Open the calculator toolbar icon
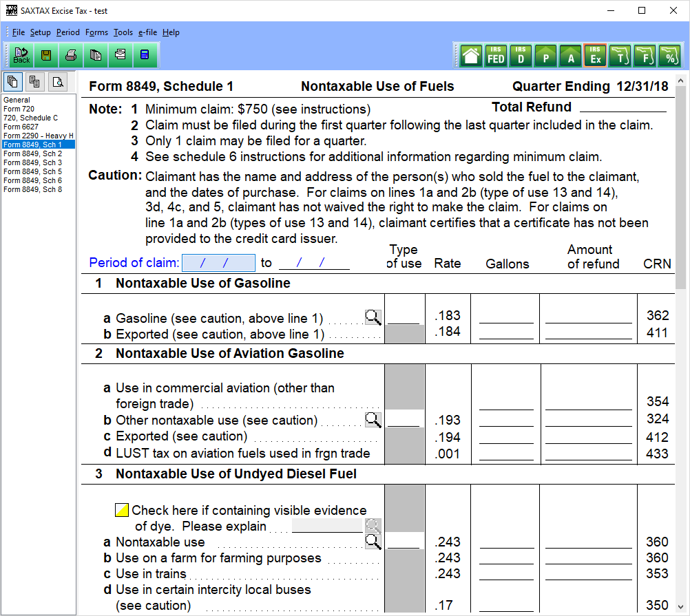The height and width of the screenshot is (616, 690). coord(145,55)
